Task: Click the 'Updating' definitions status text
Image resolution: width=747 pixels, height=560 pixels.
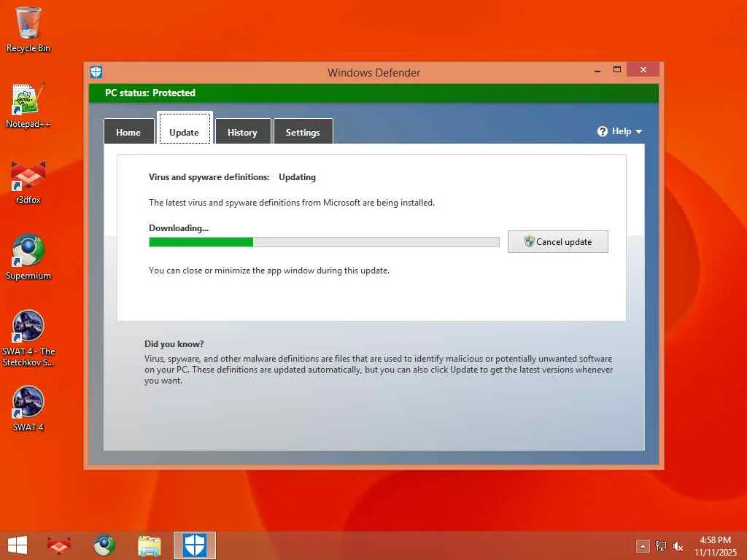Action: 298,177
